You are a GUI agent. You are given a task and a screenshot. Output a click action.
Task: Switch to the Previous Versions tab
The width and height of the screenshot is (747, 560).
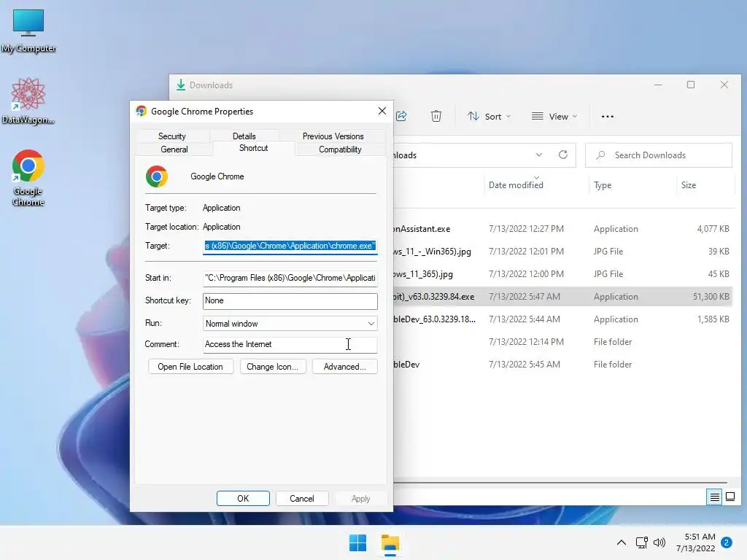[x=333, y=136]
